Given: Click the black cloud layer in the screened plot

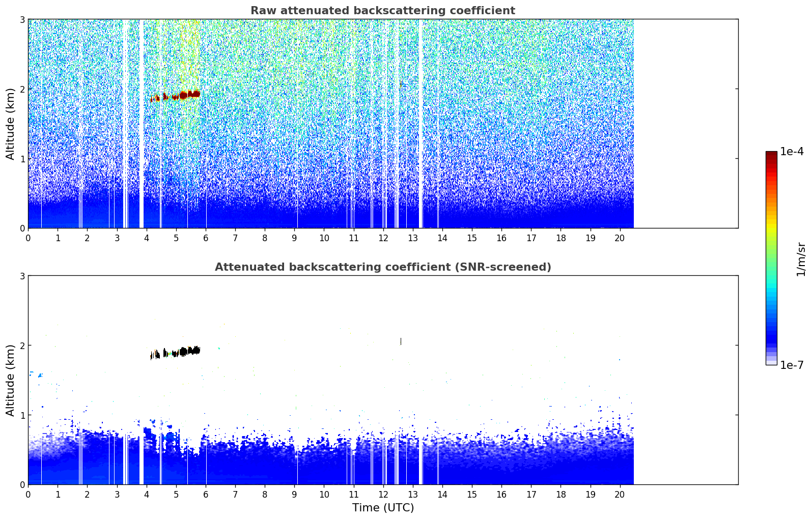Looking at the screenshot, I should [176, 352].
